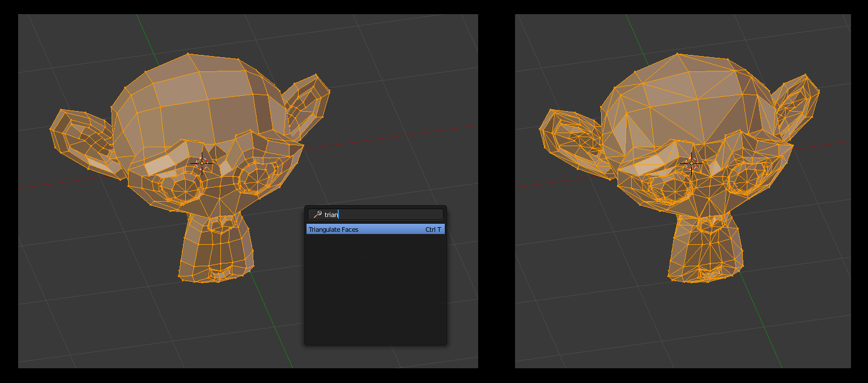Click the search field containing "trian"
Screen dimensions: 868x383
click(375, 214)
